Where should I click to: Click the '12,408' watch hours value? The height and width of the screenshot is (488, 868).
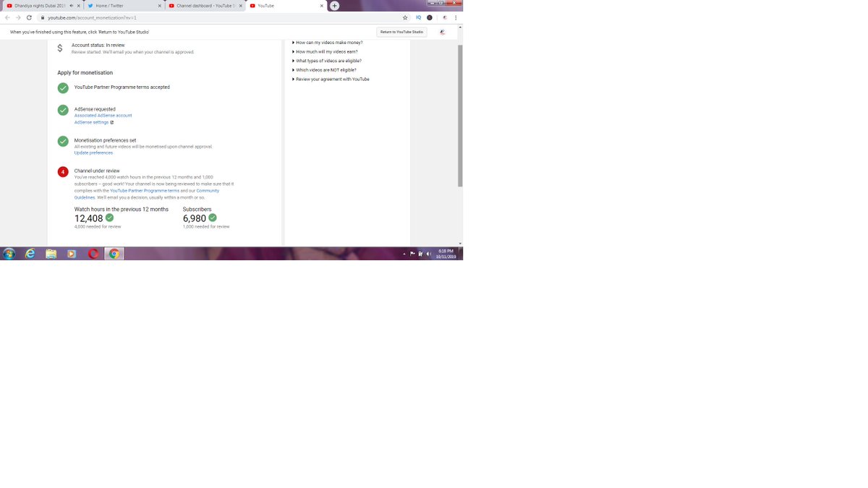[x=89, y=218]
